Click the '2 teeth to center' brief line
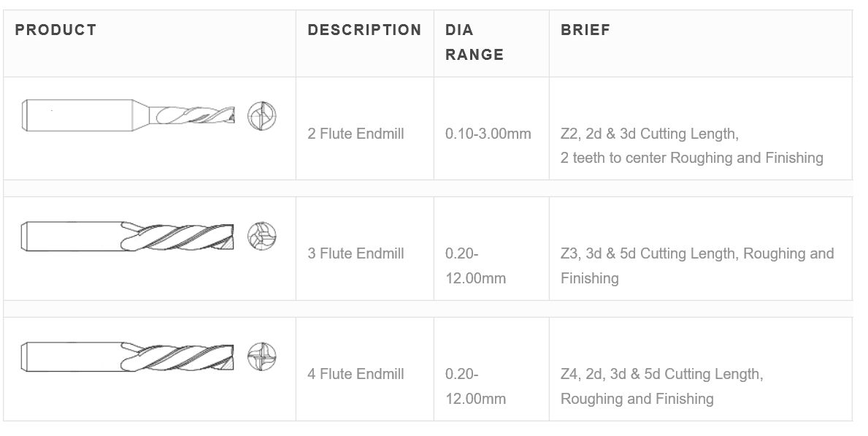 [x=691, y=158]
